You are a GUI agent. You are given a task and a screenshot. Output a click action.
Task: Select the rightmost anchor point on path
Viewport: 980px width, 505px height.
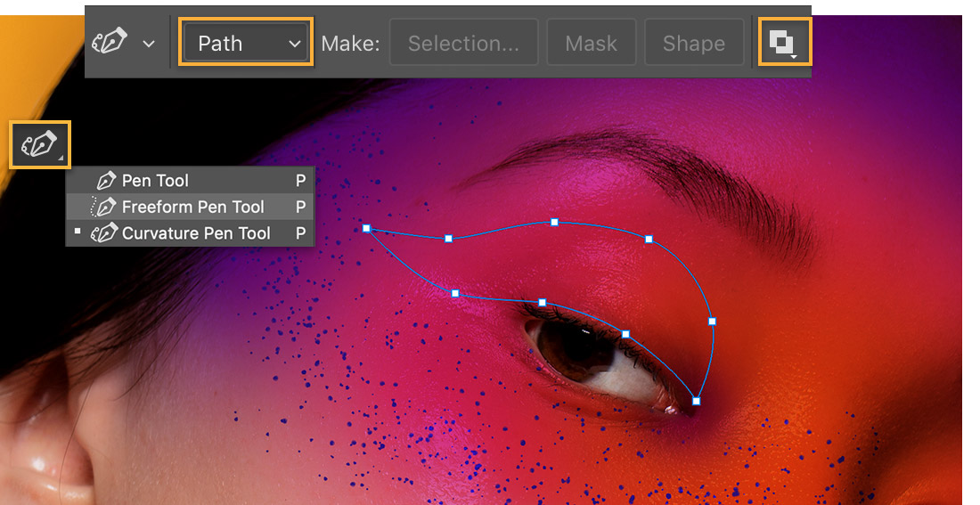[712, 322]
